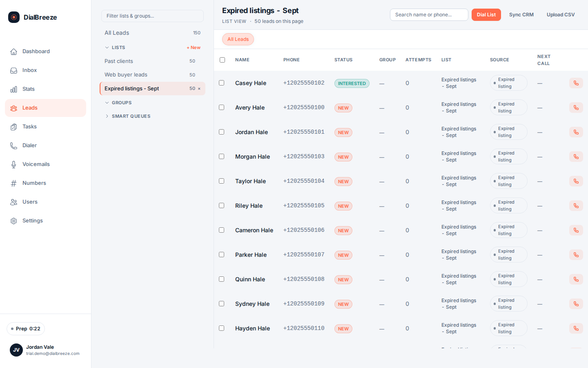Call Morgan Hale with phone icon

pyautogui.click(x=576, y=157)
